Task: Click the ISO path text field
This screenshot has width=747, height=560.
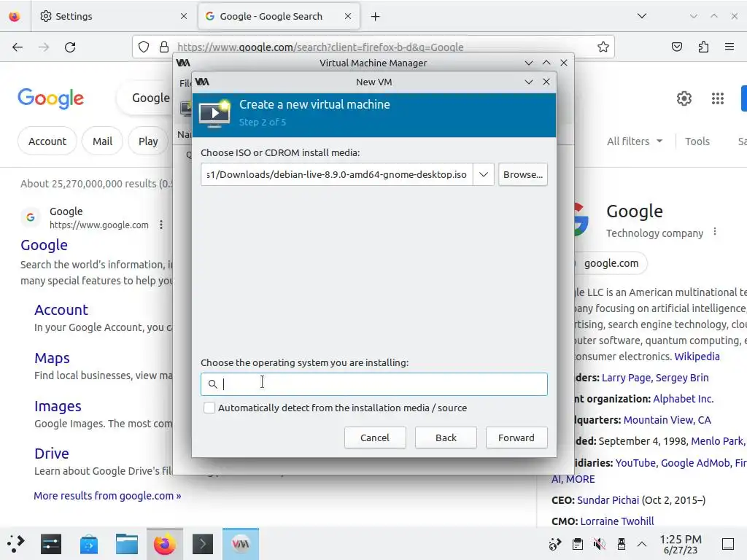Action: pos(337,175)
